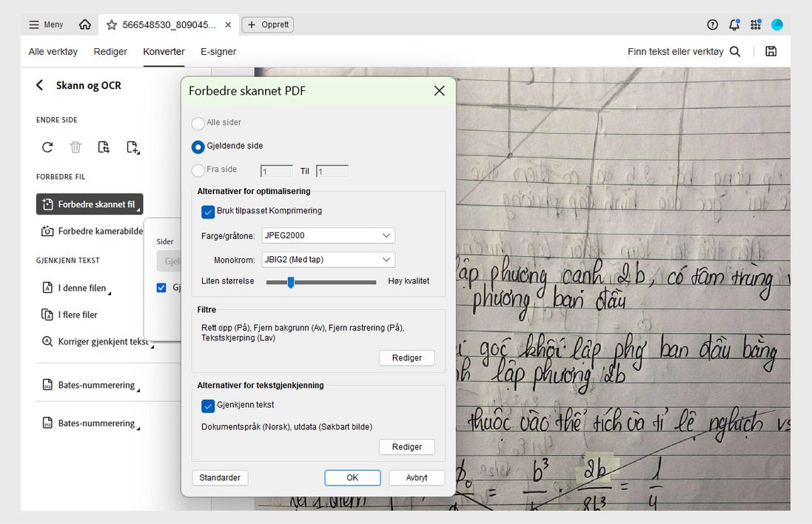Click the Fra side input field
The image size is (812, 524).
(276, 170)
